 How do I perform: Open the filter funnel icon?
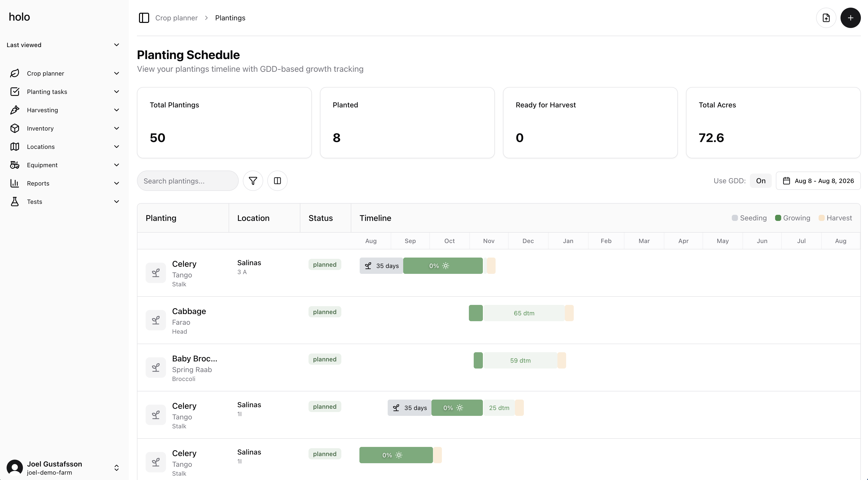tap(253, 181)
